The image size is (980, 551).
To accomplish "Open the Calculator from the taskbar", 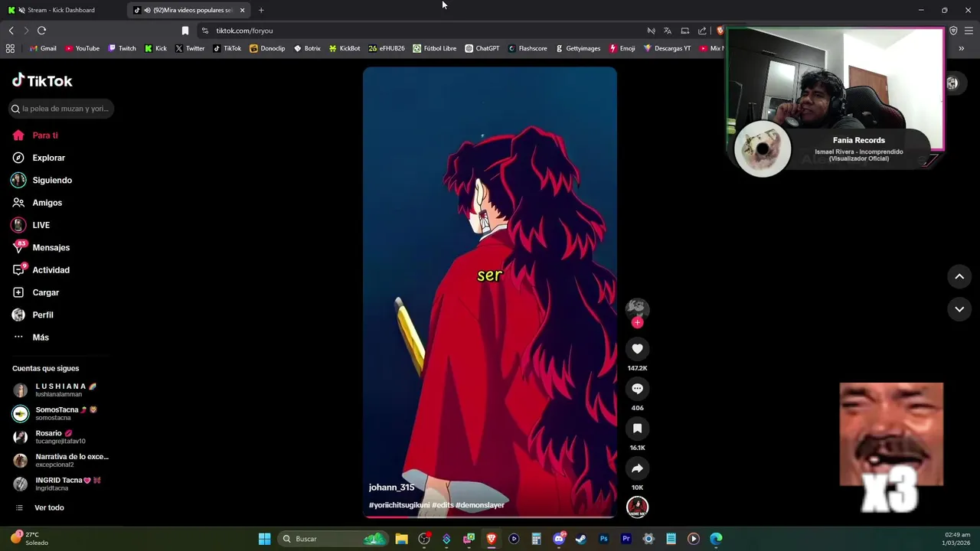I will tap(536, 539).
